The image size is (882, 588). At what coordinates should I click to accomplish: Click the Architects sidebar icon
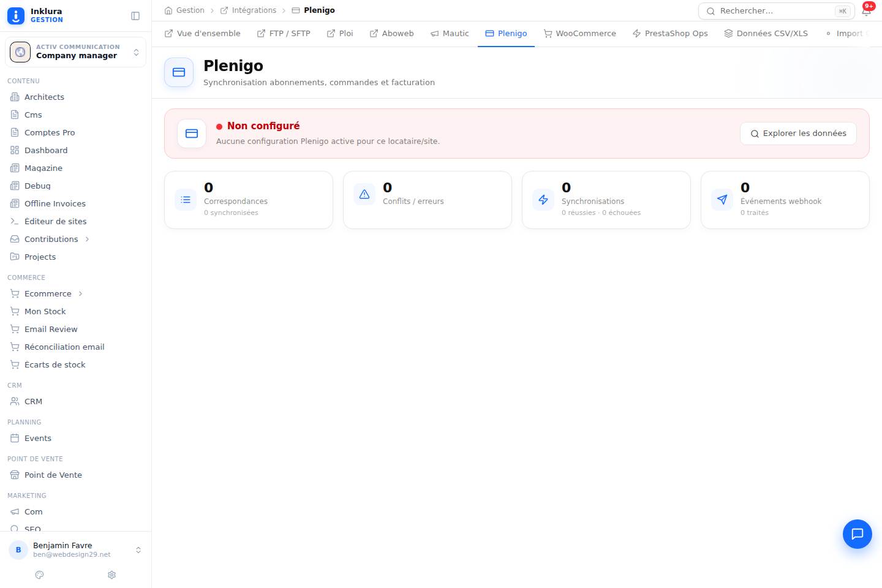pos(15,97)
